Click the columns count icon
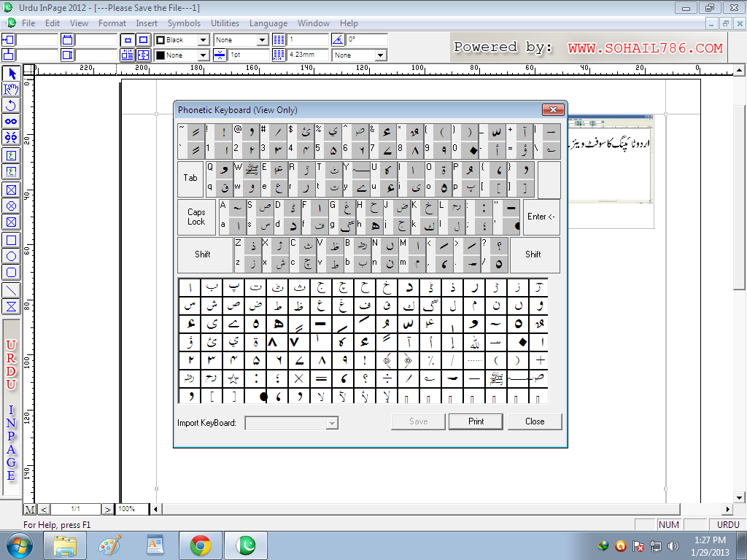The height and width of the screenshot is (560, 747). [x=279, y=40]
